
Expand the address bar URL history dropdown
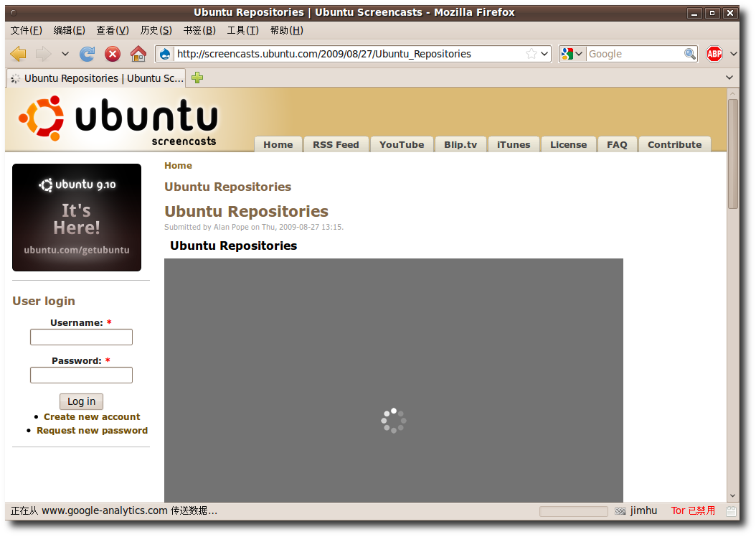coord(544,54)
